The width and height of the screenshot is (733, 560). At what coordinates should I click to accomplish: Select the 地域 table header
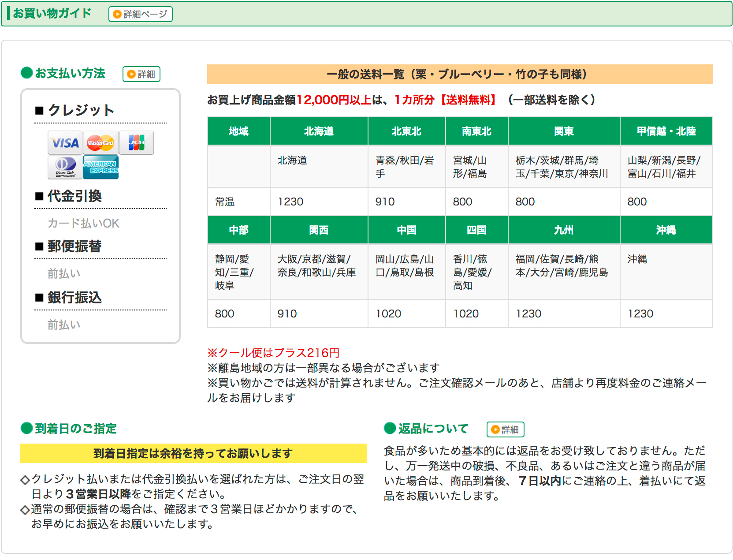pos(238,131)
